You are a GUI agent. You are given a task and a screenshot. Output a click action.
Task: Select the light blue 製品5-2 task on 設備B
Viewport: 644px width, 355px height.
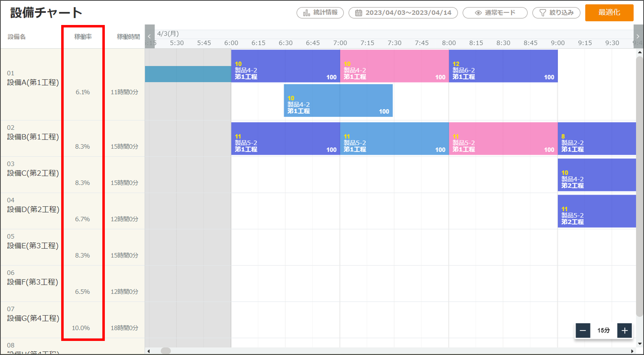point(394,138)
